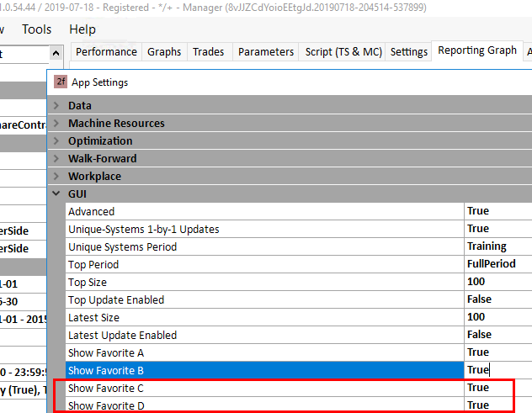Switch to the Graphs tab
Image resolution: width=532 pixels, height=413 pixels.
(x=164, y=52)
